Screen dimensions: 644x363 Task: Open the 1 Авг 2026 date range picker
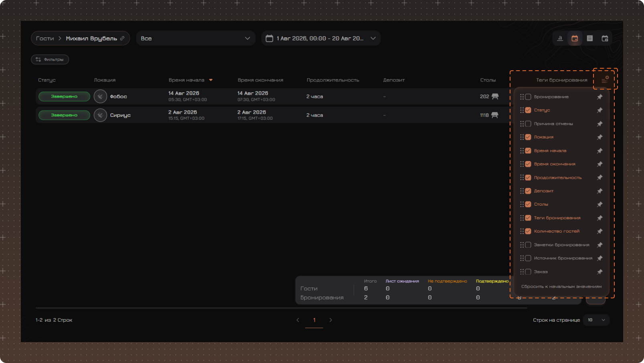[321, 39]
